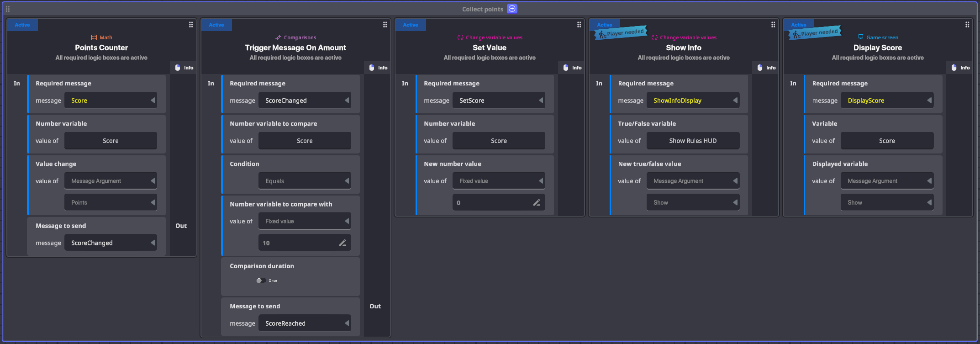The height and width of the screenshot is (344, 980).
Task: Toggle Active state of Set Value box
Action: [x=411, y=25]
